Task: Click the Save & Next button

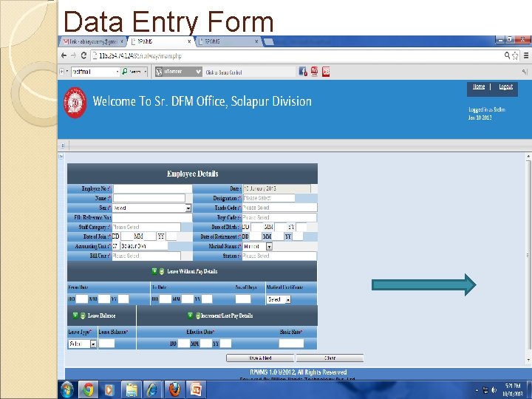Action: [x=260, y=358]
